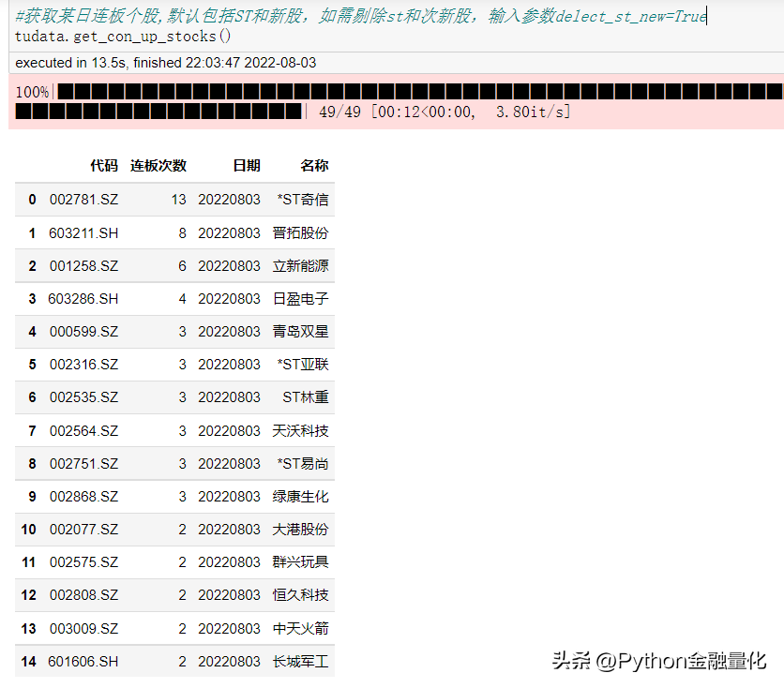784x688 pixels.
Task: Click row index 7 in the table
Action: click(x=32, y=431)
